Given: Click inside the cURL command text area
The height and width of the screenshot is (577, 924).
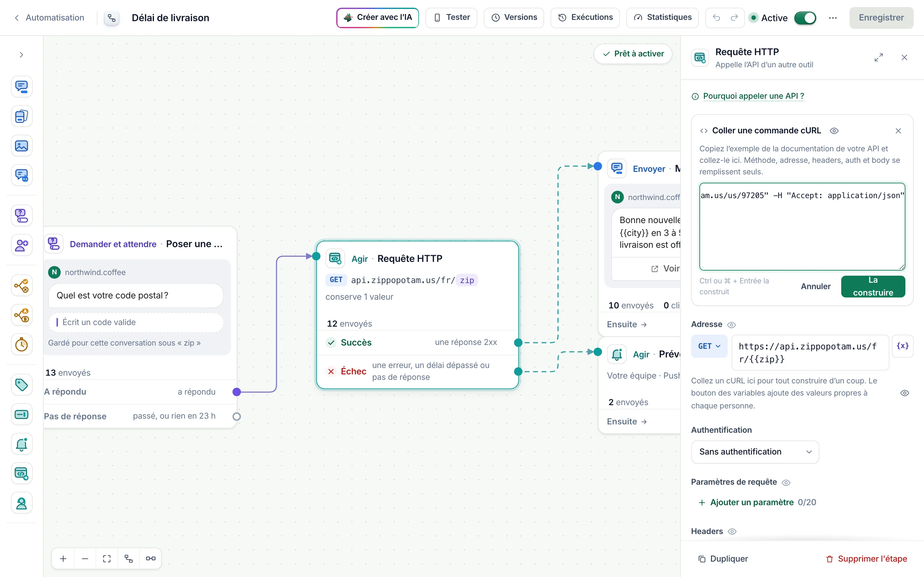Looking at the screenshot, I should tap(802, 227).
